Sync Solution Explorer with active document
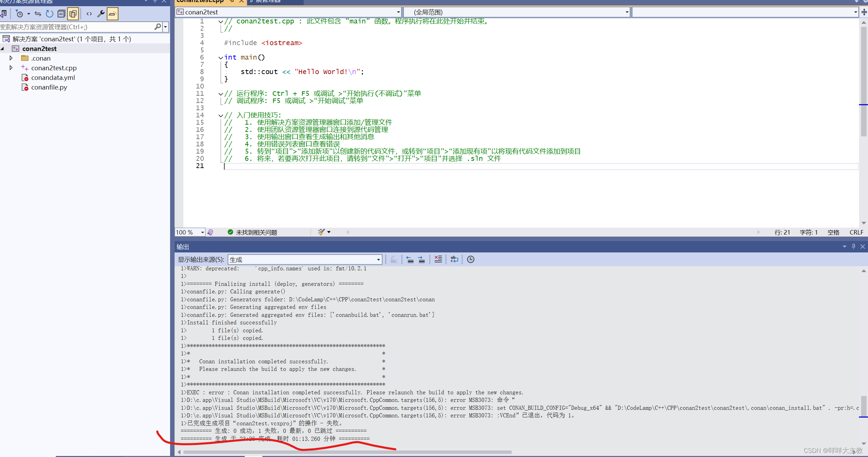The image size is (868, 457). click(x=38, y=14)
